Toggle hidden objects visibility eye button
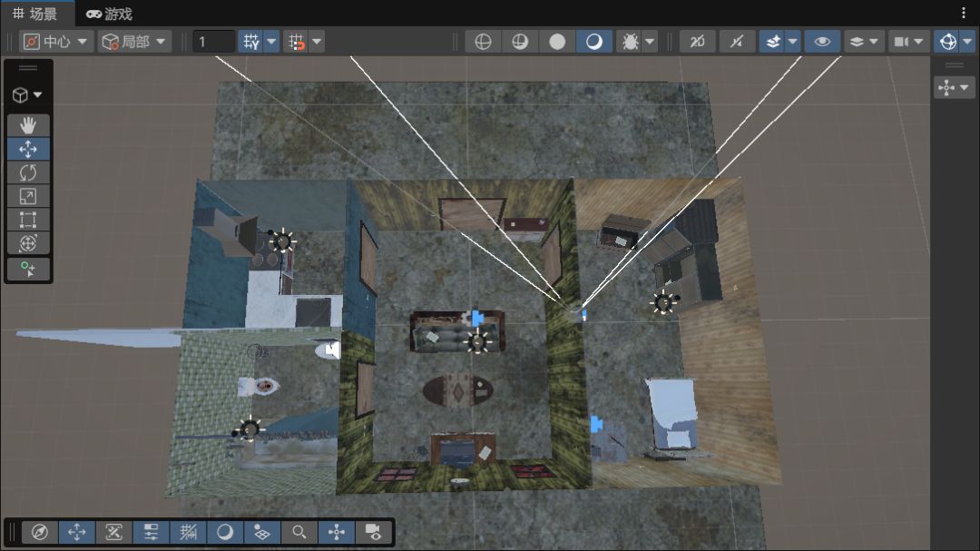 (822, 42)
